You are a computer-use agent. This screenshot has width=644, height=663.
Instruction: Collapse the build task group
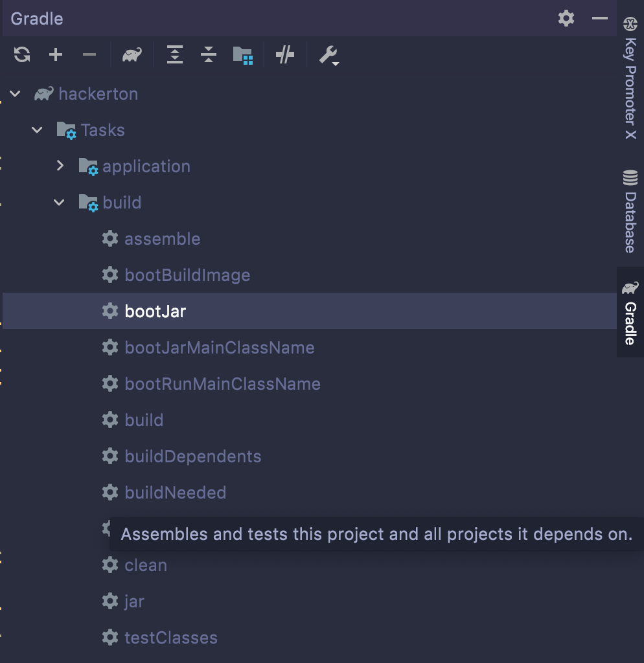coord(59,202)
